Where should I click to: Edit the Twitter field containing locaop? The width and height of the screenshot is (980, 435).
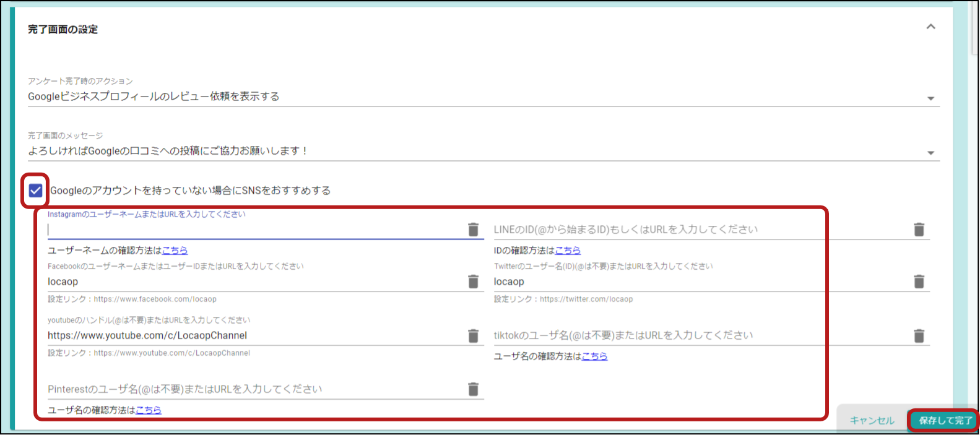pyautogui.click(x=702, y=282)
